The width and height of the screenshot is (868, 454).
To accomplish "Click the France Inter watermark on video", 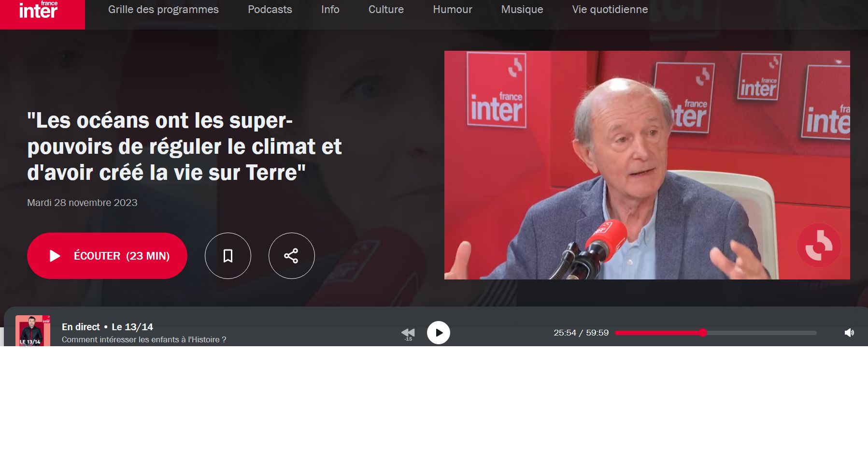I will pyautogui.click(x=819, y=245).
